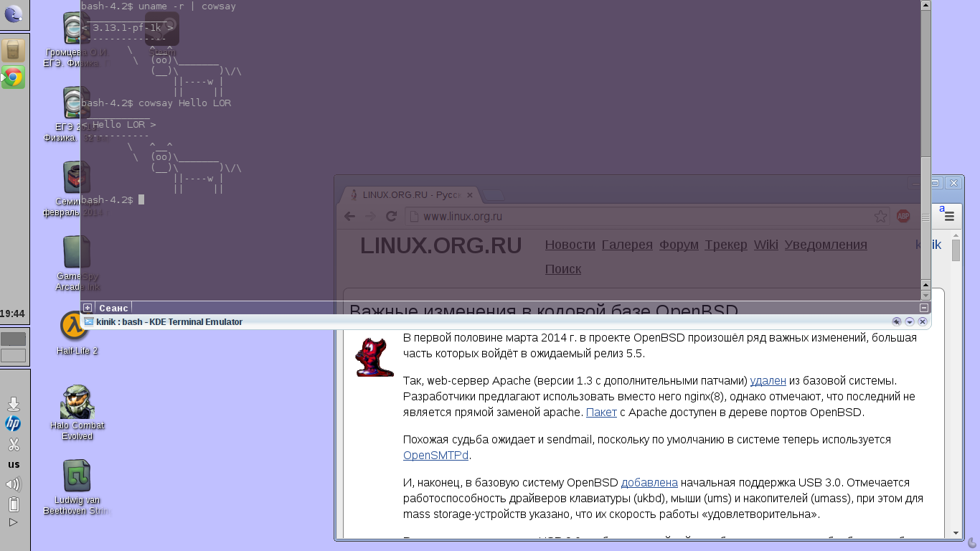
Task: Go forward in Chrome
Action: pyautogui.click(x=370, y=216)
